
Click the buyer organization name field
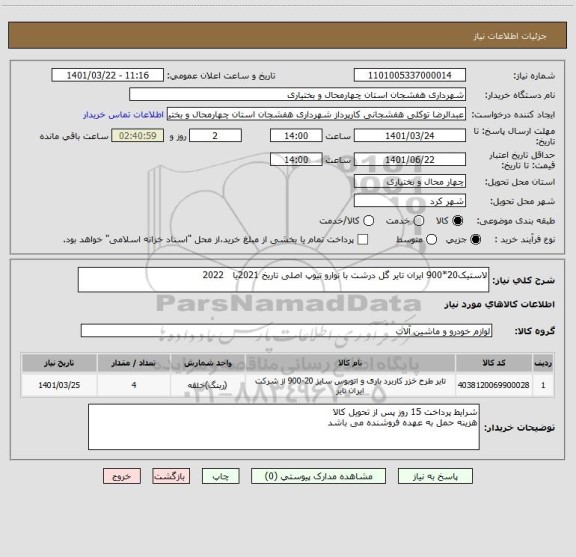tap(298, 95)
